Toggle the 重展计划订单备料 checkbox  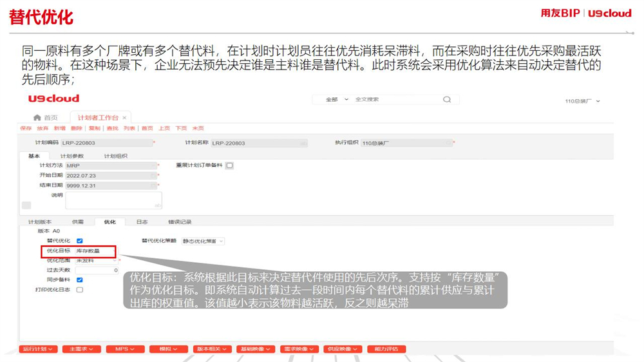(230, 166)
